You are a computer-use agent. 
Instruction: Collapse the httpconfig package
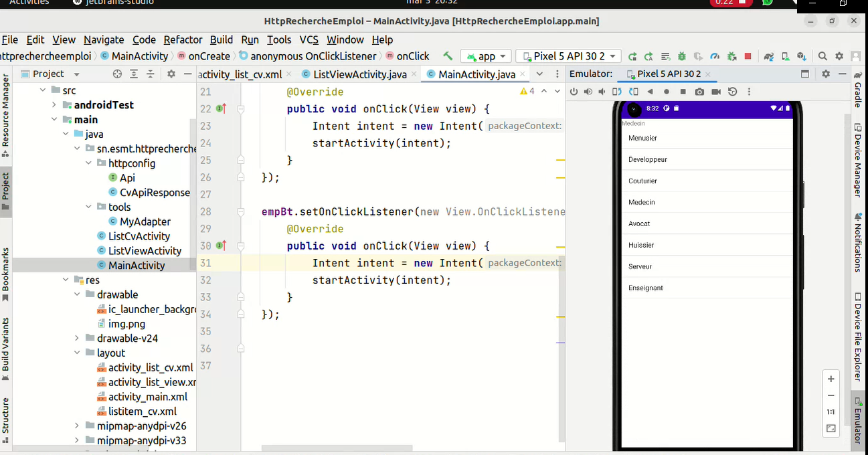[88, 163]
